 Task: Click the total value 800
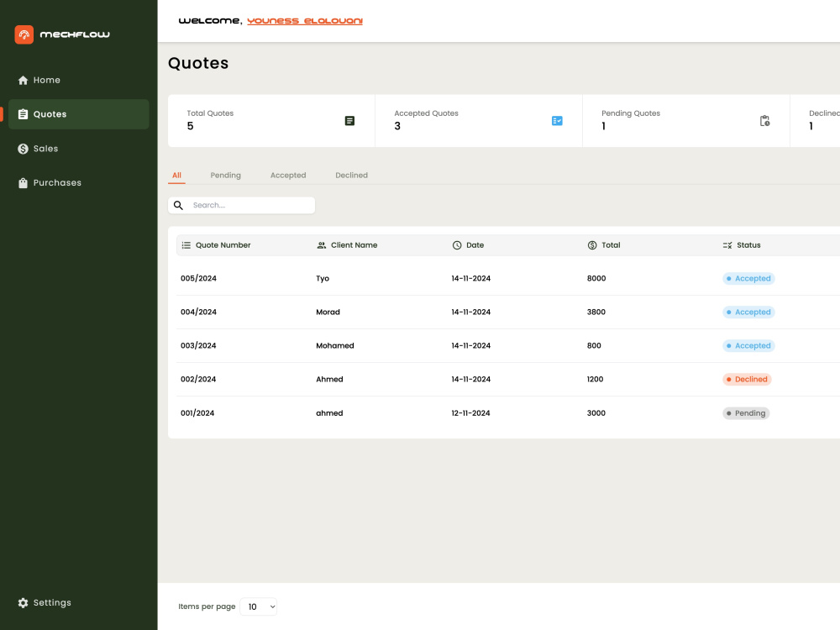(594, 346)
